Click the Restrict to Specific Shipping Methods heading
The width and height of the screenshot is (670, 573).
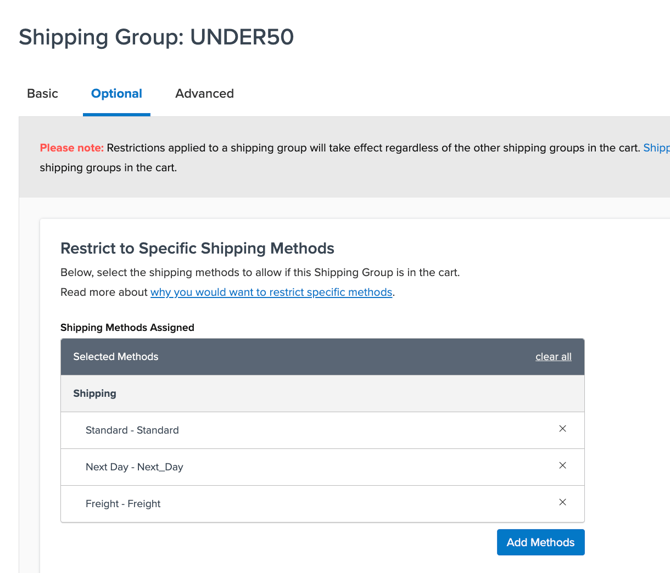click(x=197, y=248)
